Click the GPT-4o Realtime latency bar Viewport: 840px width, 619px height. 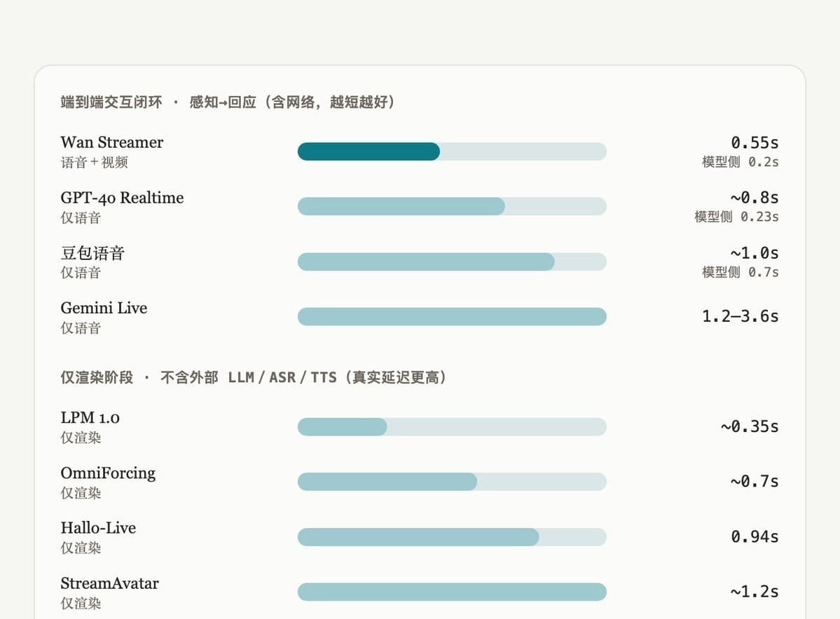pyautogui.click(x=452, y=206)
